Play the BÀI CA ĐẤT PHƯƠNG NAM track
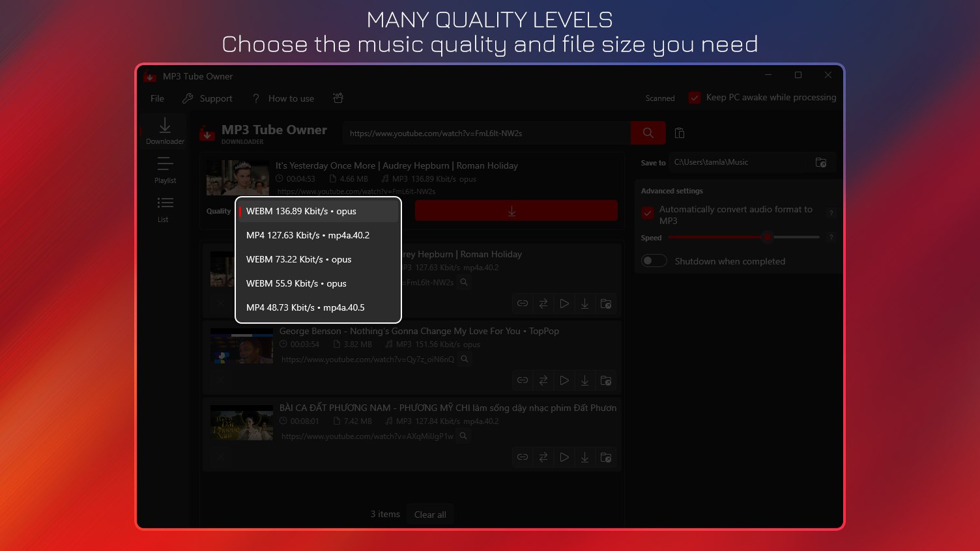This screenshot has width=980, height=551. (x=564, y=457)
